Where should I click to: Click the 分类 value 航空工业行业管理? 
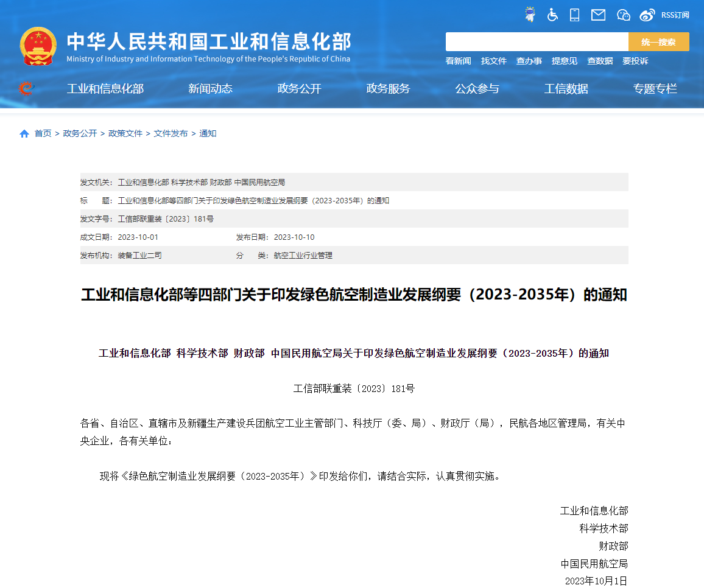tap(303, 256)
